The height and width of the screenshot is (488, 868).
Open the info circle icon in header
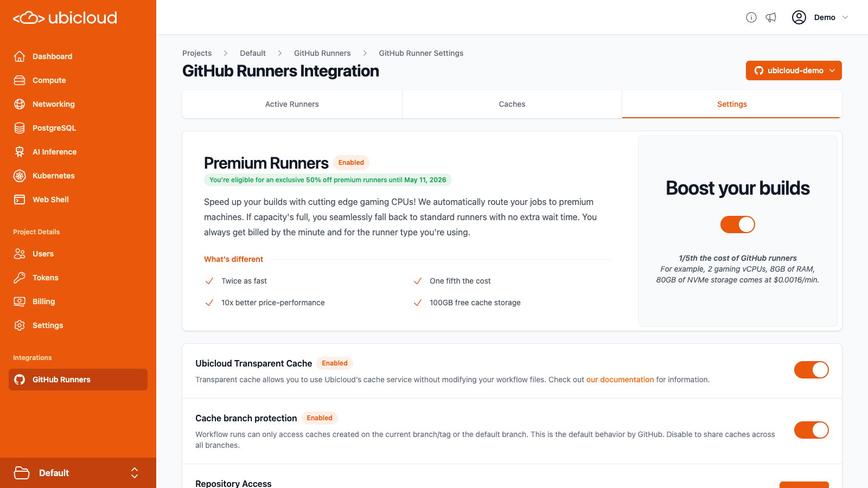(751, 17)
